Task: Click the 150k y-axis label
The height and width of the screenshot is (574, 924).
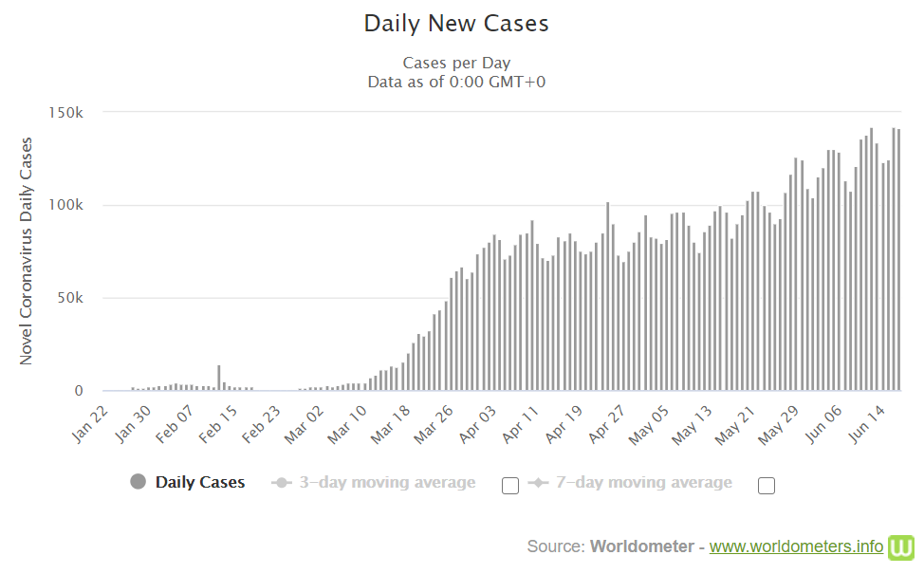Action: 66,113
